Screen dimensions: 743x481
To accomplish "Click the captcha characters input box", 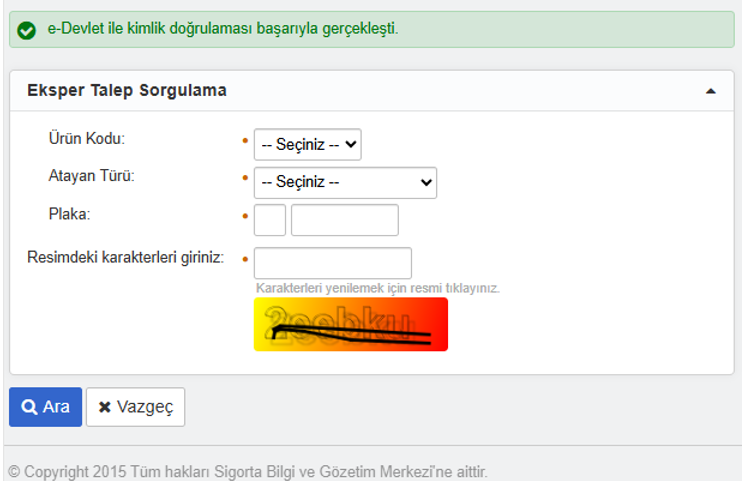I will click(x=333, y=263).
